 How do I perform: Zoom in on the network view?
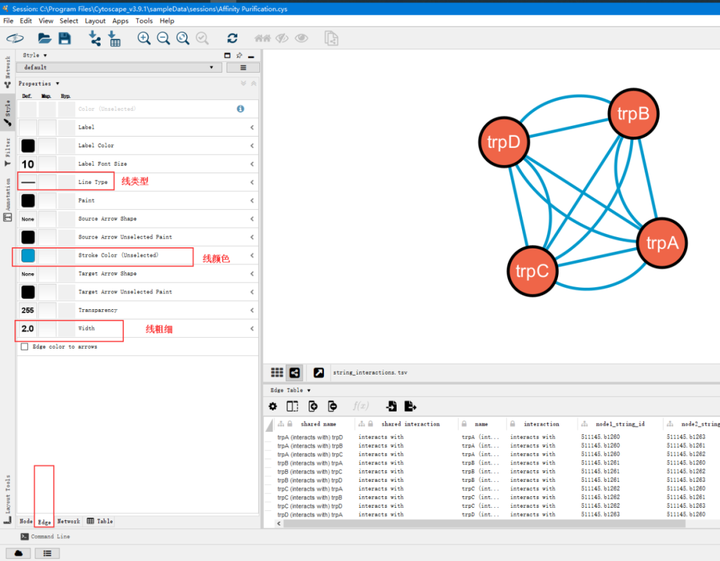click(144, 38)
